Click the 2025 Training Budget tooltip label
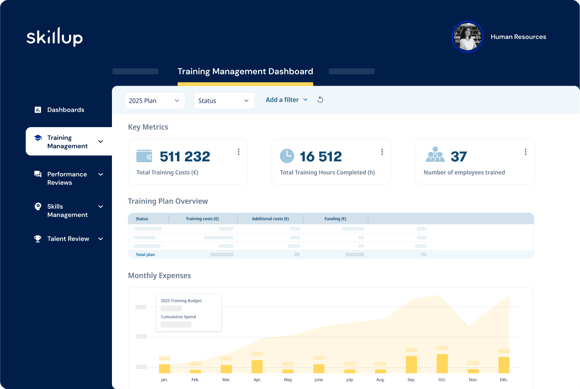This screenshot has width=580, height=389. click(181, 301)
